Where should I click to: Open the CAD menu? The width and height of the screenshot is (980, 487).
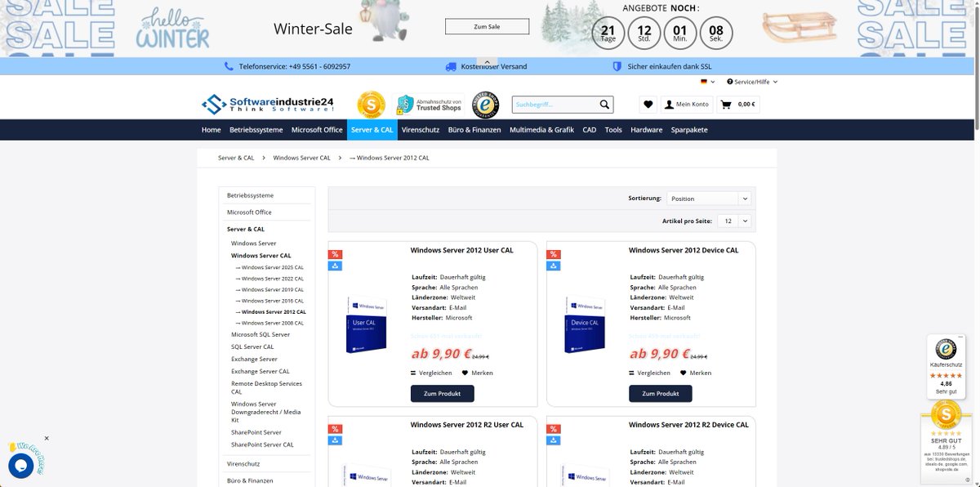pyautogui.click(x=589, y=130)
